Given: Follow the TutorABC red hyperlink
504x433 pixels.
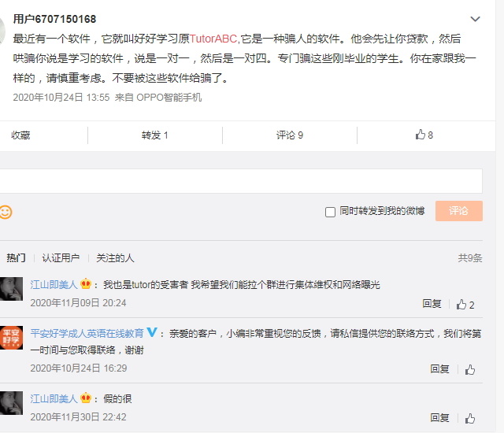Looking at the screenshot, I should [213, 39].
